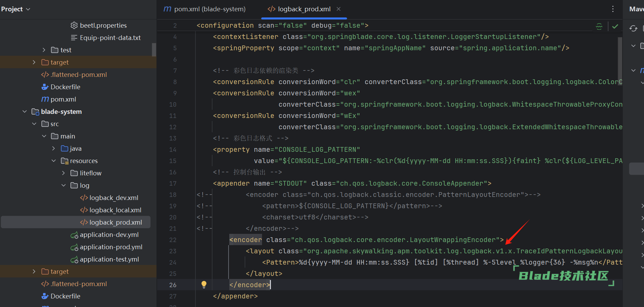Click the liteflow folder icon
This screenshot has width=644, height=307.
point(74,173)
